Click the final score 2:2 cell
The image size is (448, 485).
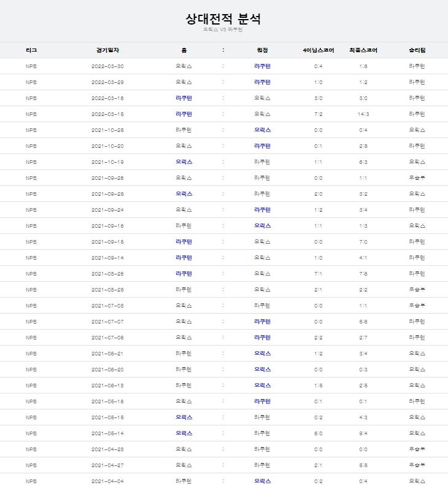(x=363, y=290)
